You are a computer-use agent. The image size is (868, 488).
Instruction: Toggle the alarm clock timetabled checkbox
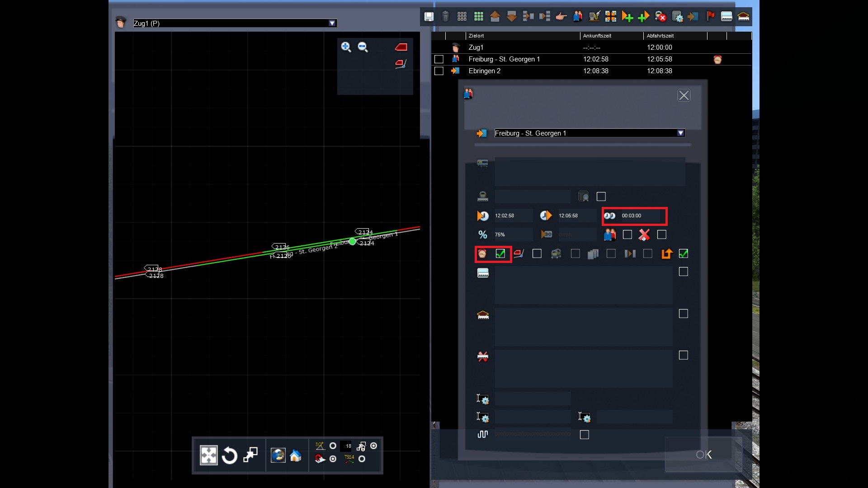click(x=500, y=254)
